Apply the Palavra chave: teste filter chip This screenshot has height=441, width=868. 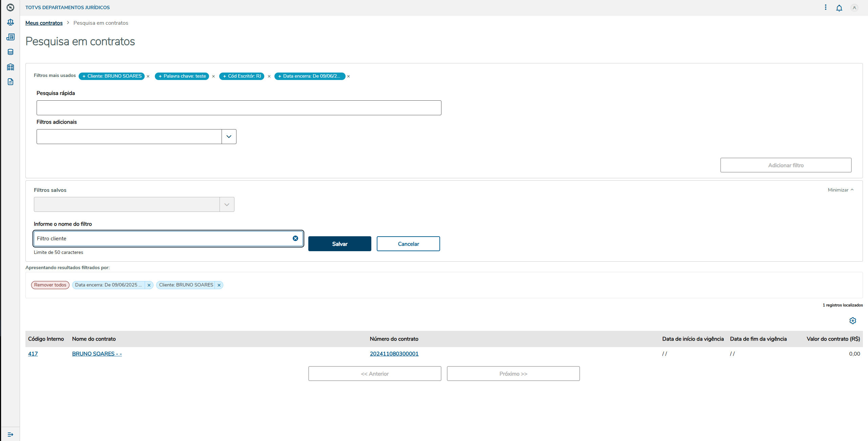pyautogui.click(x=182, y=76)
